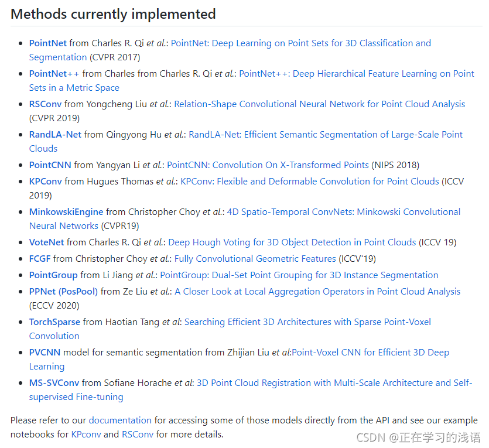Open the PointCNN bold link

[50, 165]
